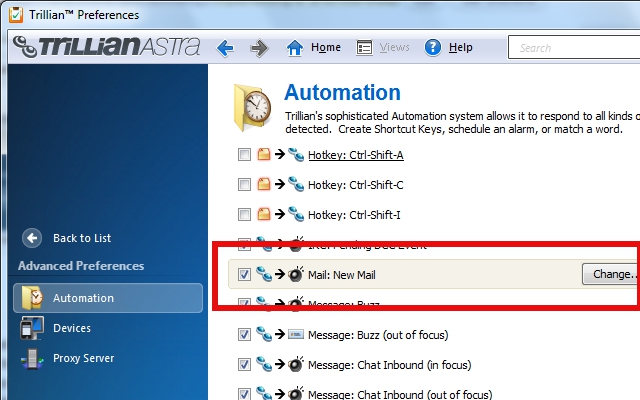The height and width of the screenshot is (400, 640).
Task: Click sound bomb icon for Mail: New Mail
Action: coord(296,274)
